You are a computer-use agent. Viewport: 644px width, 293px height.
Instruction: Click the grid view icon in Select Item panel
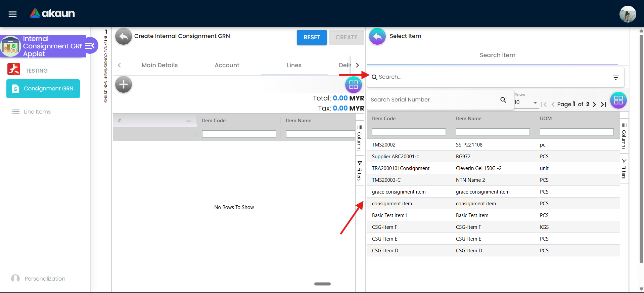click(x=618, y=100)
